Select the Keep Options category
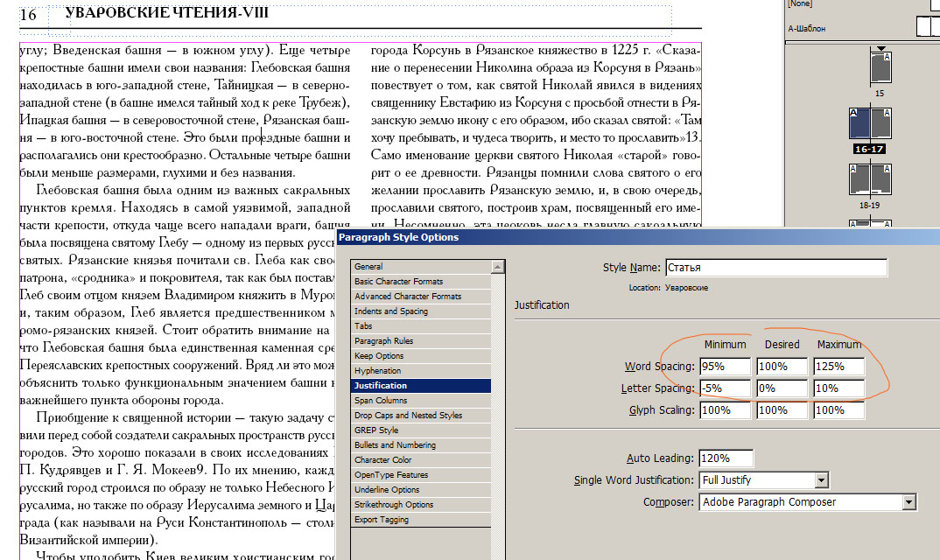940x560 pixels. coord(421,355)
